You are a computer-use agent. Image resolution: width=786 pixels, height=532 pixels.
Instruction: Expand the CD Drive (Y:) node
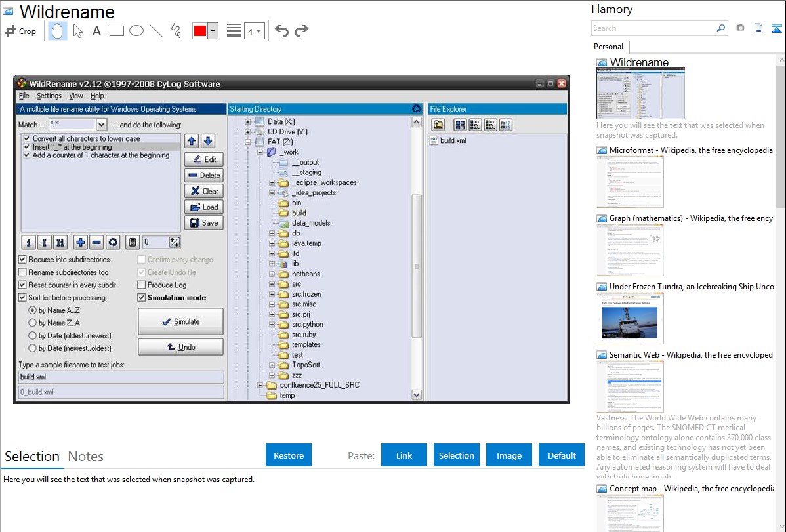tap(247, 132)
